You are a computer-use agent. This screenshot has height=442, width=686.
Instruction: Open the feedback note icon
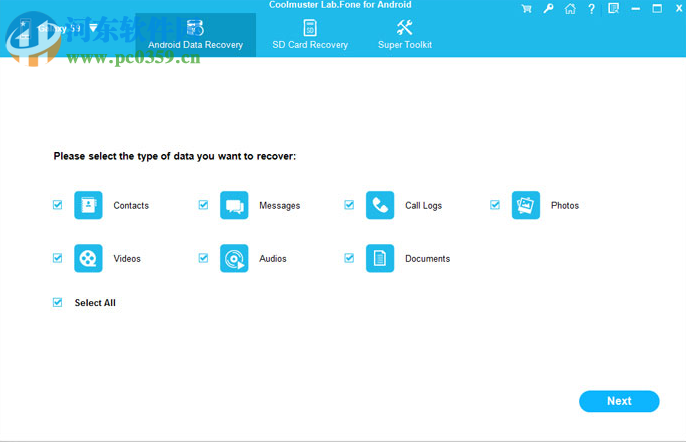click(x=613, y=9)
